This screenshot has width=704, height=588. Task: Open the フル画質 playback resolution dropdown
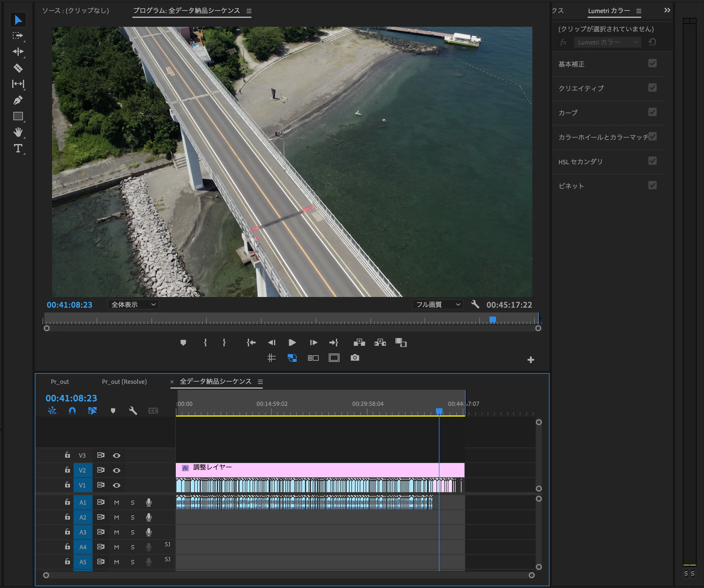[x=437, y=304]
